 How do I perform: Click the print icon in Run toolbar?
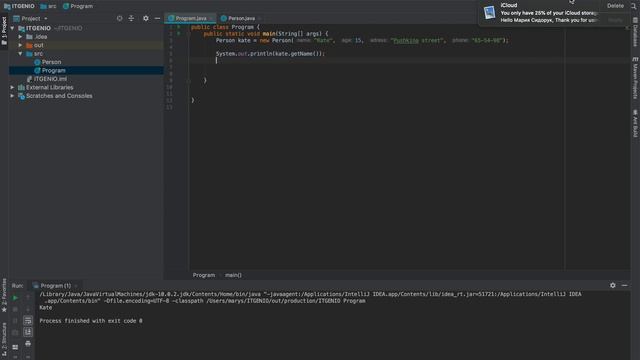pos(28,344)
